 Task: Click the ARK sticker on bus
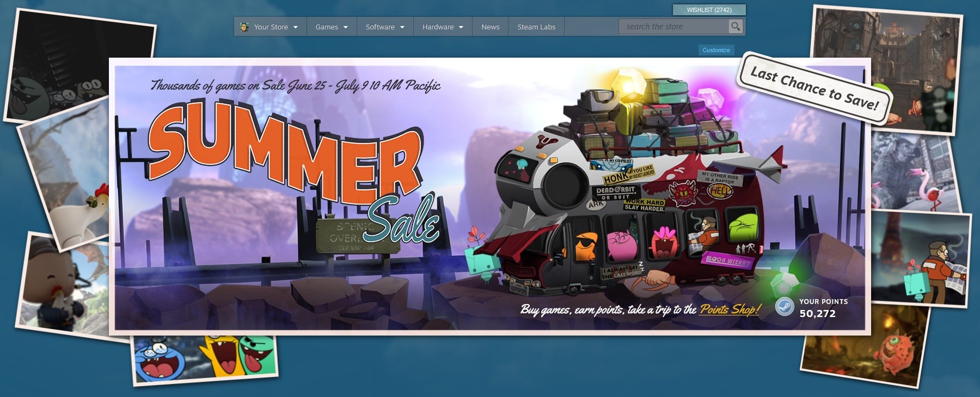(x=596, y=204)
